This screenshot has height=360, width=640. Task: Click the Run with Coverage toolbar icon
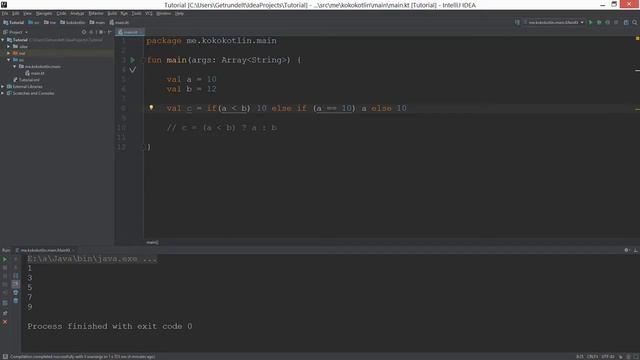point(607,22)
